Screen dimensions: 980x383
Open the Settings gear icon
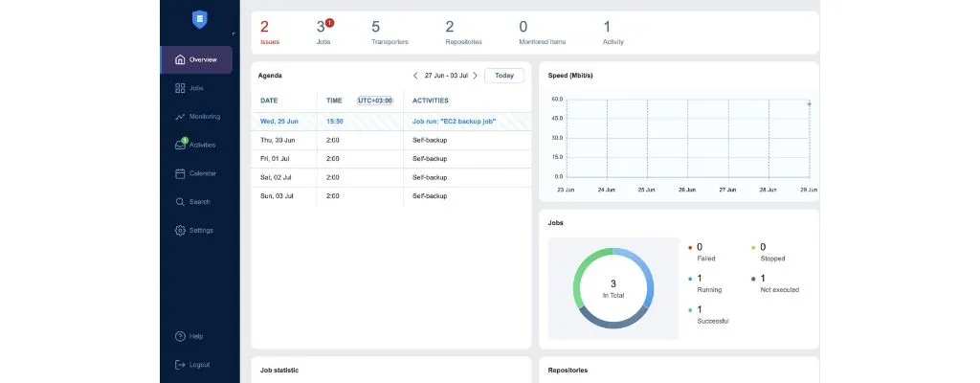click(180, 231)
